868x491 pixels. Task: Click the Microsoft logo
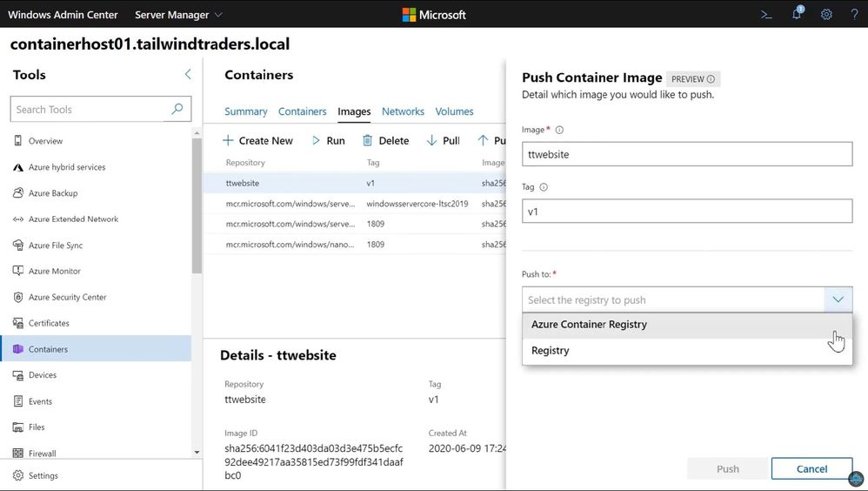pos(435,15)
